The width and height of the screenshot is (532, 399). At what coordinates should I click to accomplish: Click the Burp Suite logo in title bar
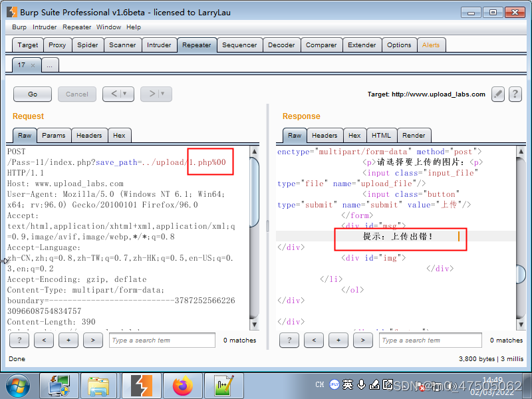coord(12,12)
